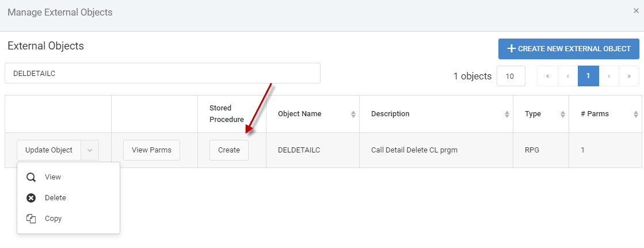Click the Copy pages icon

click(31, 219)
